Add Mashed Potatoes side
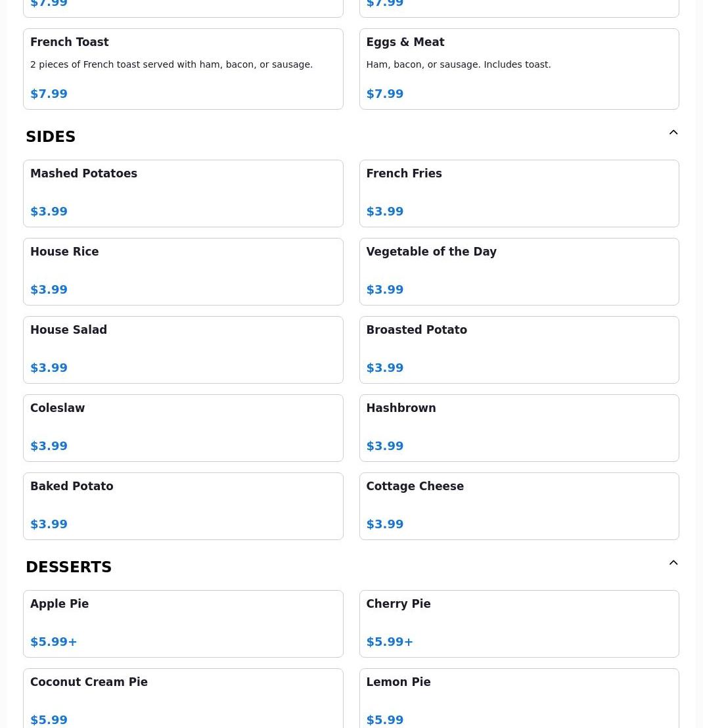The image size is (703, 728). coord(183,193)
